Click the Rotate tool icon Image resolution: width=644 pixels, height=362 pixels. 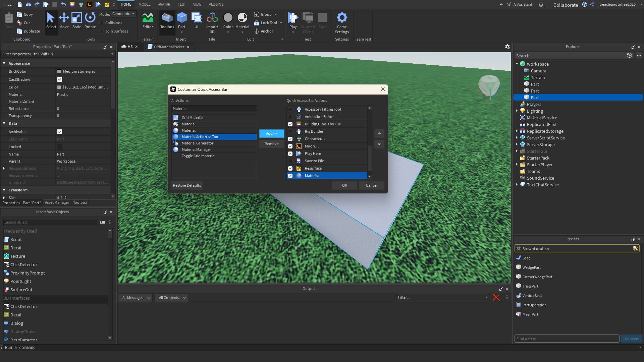pyautogui.click(x=90, y=17)
